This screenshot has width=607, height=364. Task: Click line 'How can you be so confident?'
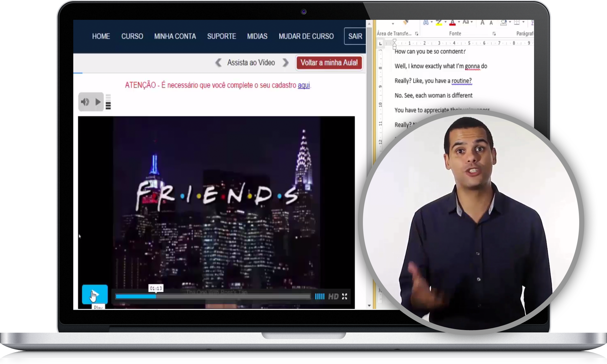[x=430, y=51]
